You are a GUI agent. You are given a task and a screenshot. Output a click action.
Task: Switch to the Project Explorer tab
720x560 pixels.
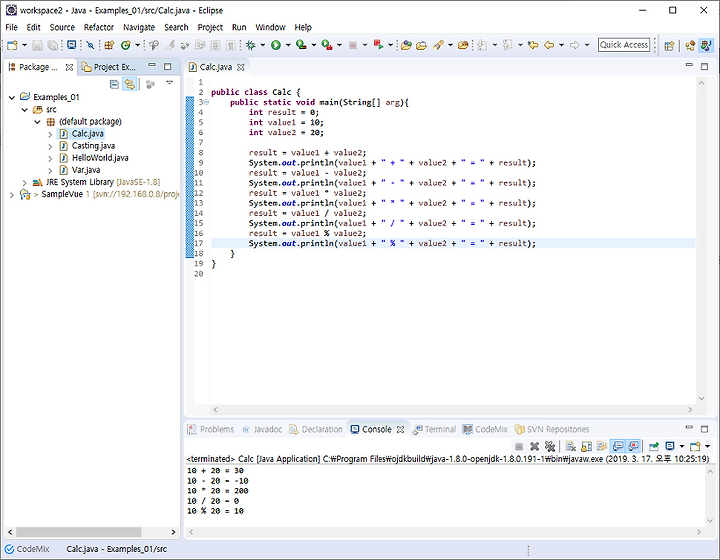[109, 67]
